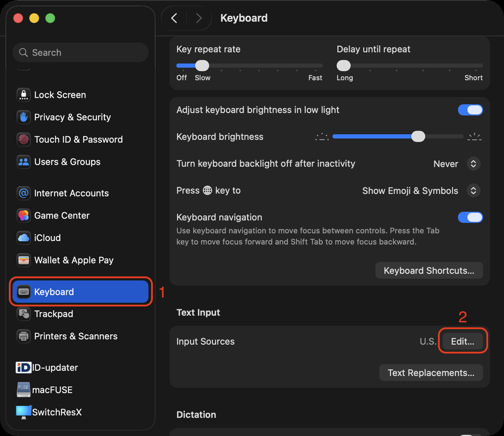Click the Wallet & Apple Pay label

pos(74,260)
